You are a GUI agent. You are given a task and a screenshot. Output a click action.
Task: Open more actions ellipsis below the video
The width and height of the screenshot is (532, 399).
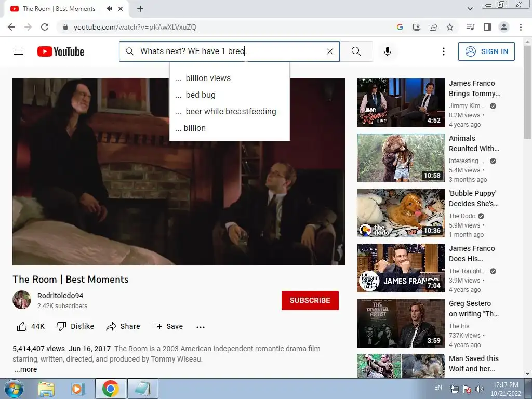coord(201,327)
